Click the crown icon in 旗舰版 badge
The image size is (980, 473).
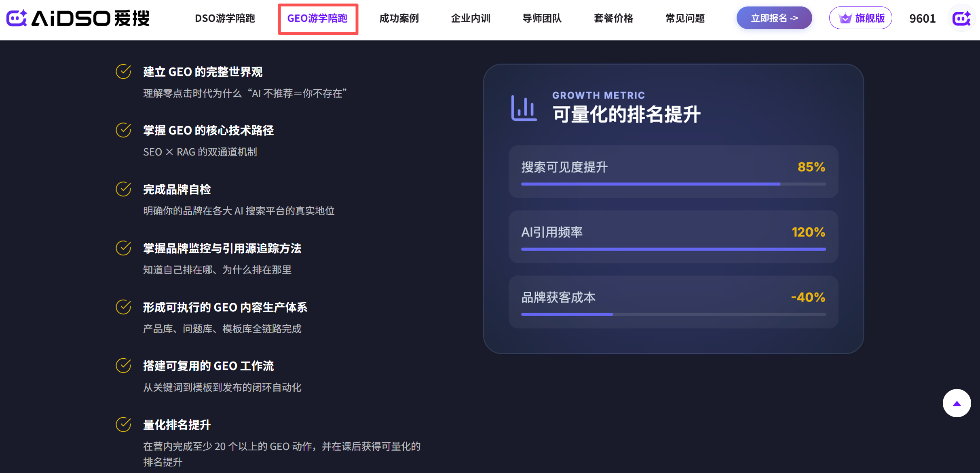tap(845, 18)
